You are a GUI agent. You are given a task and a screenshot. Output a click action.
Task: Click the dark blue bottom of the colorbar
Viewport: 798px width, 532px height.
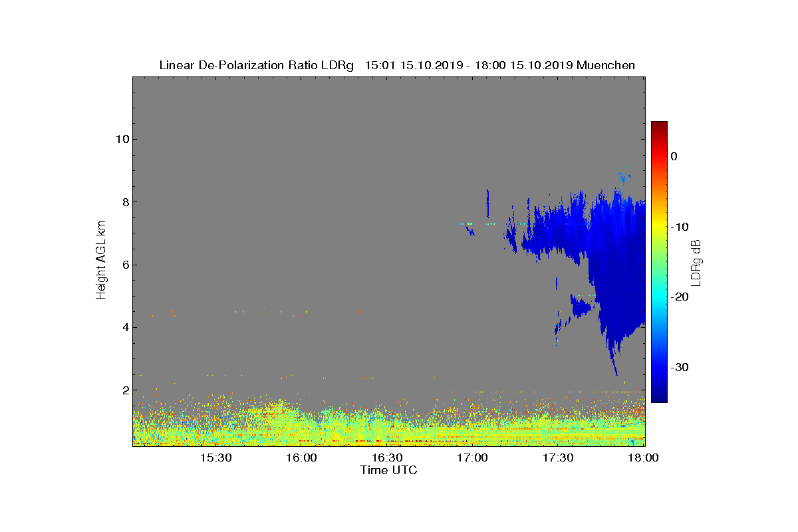click(659, 398)
